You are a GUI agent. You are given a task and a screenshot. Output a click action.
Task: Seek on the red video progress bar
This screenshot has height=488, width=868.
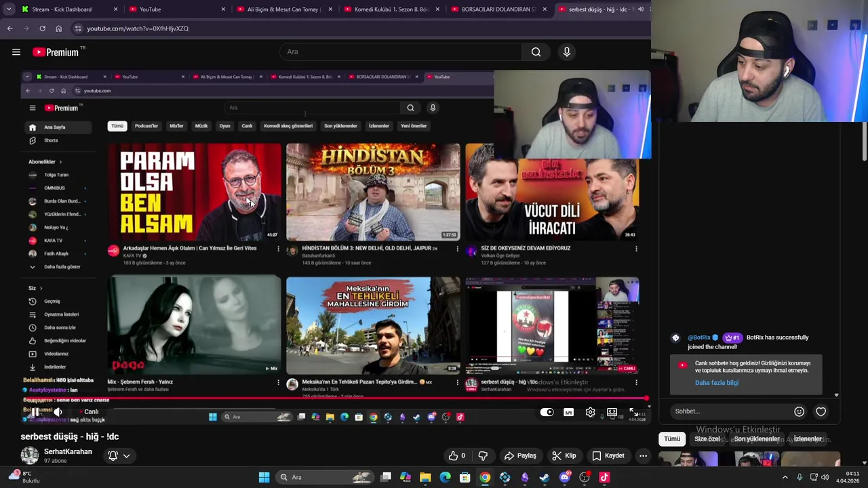point(334,399)
